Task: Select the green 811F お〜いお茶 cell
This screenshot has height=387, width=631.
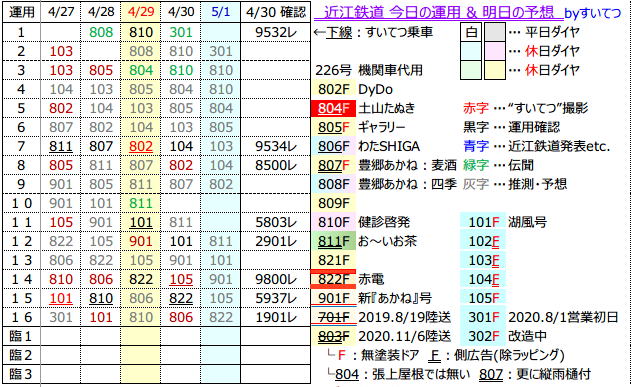Action: click(333, 241)
